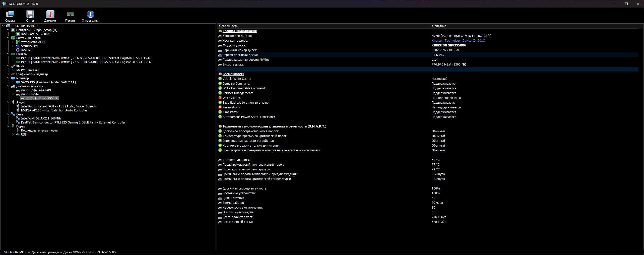Select Intel Core i5-12600K in tree
The width and height of the screenshot is (644, 255).
pyautogui.click(x=35, y=34)
